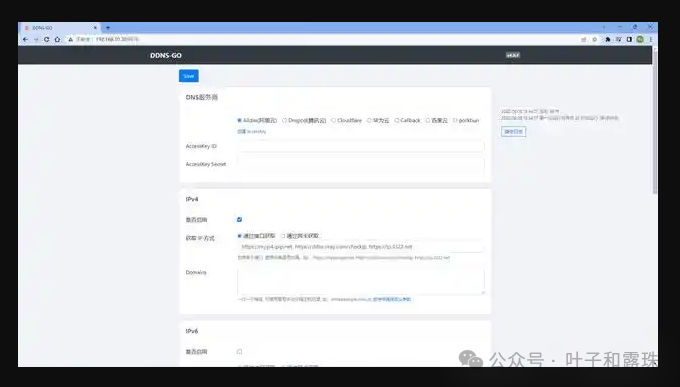The width and height of the screenshot is (680, 387).
Task: Click the IPv4 Domains text area
Action: [361, 281]
